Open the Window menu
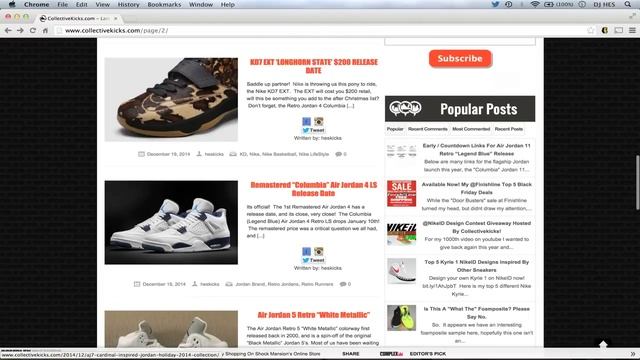This screenshot has width=640, height=360. coord(201,4)
